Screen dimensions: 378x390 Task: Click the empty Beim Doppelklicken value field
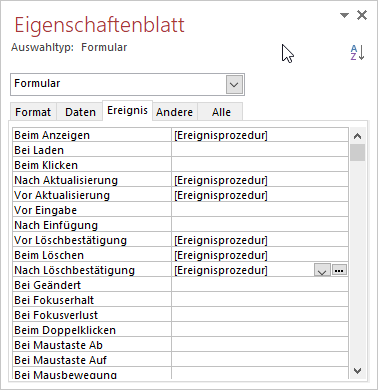click(260, 330)
